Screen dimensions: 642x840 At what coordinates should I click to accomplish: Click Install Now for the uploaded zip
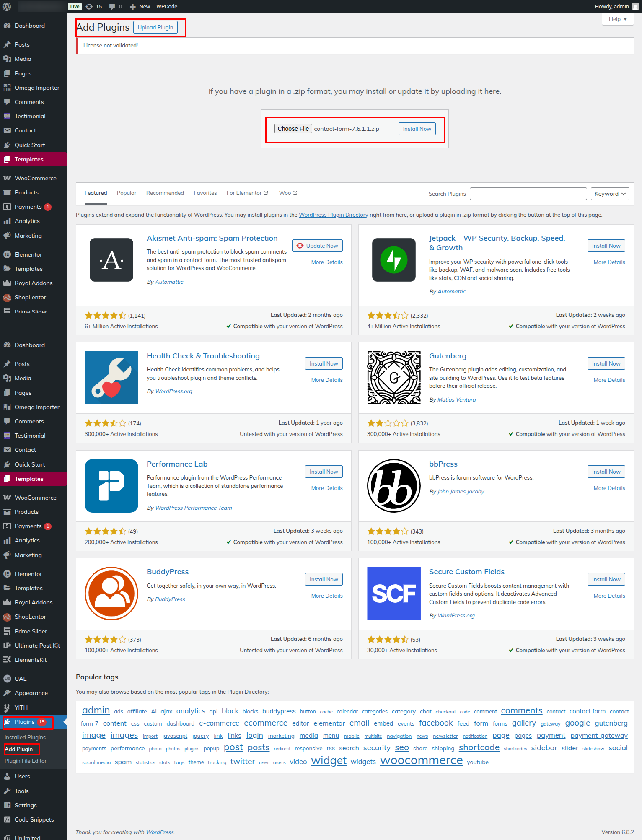pyautogui.click(x=417, y=129)
